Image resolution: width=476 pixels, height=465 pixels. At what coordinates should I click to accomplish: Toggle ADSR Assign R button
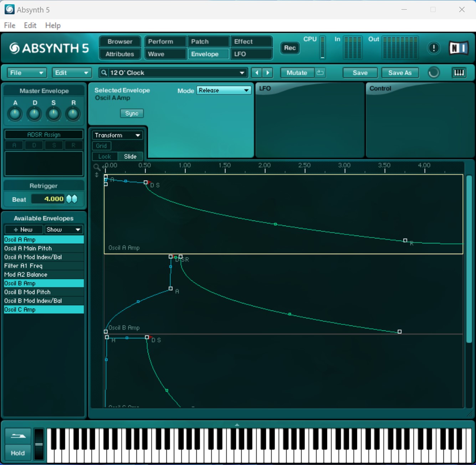point(73,145)
